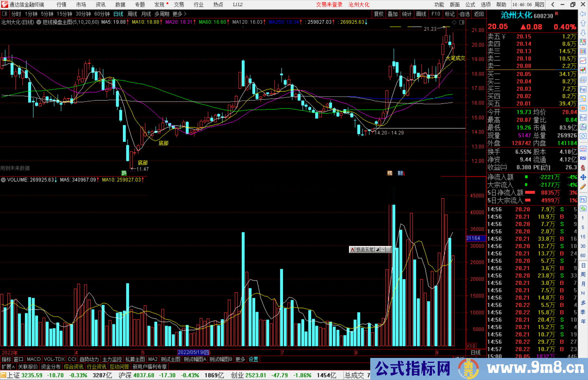The width and height of the screenshot is (588, 380).
Task: Open the 行情 menu
Action: point(61,5)
